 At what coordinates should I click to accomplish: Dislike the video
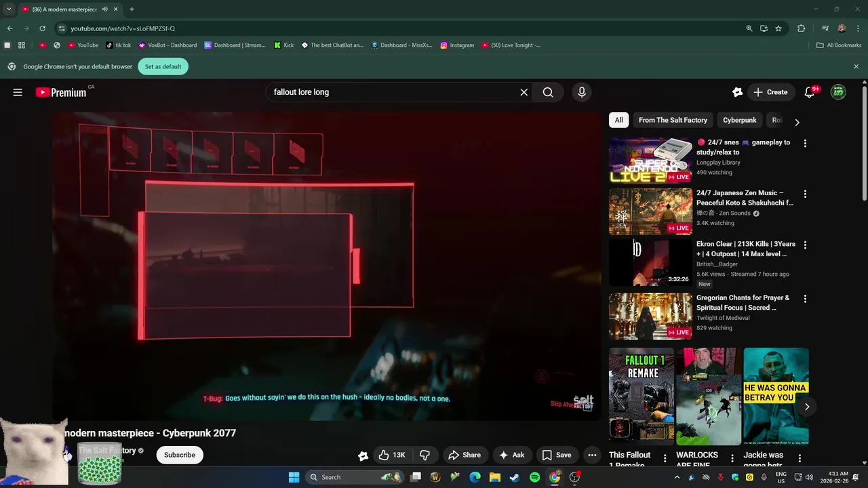425,455
